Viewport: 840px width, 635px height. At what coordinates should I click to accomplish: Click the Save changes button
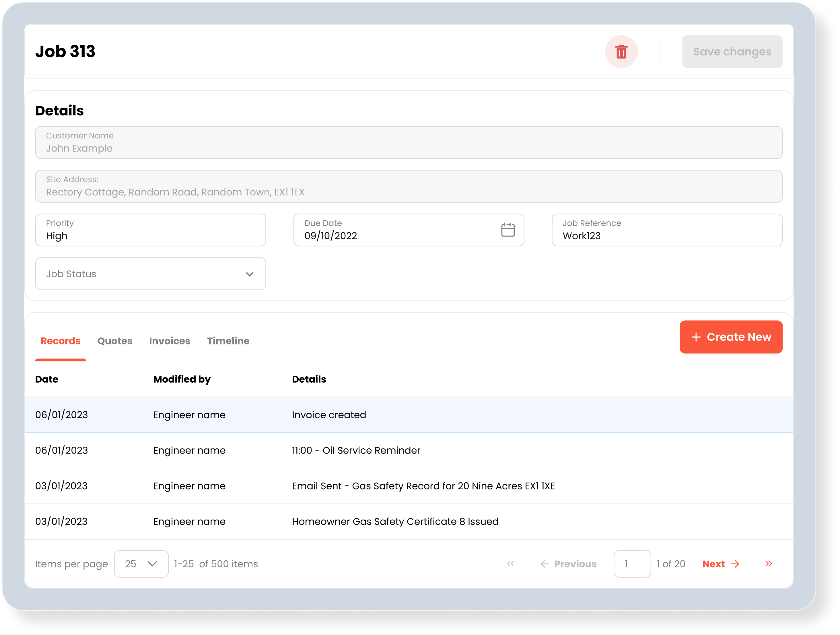coord(732,52)
